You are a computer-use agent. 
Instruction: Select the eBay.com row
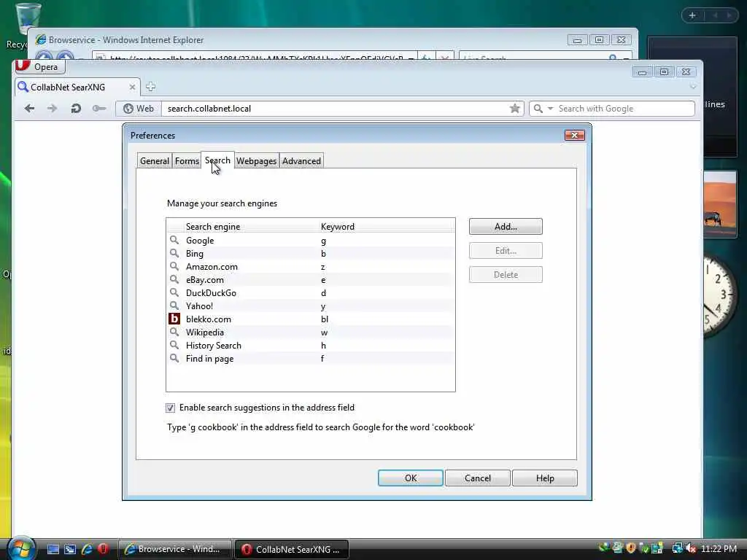311,280
